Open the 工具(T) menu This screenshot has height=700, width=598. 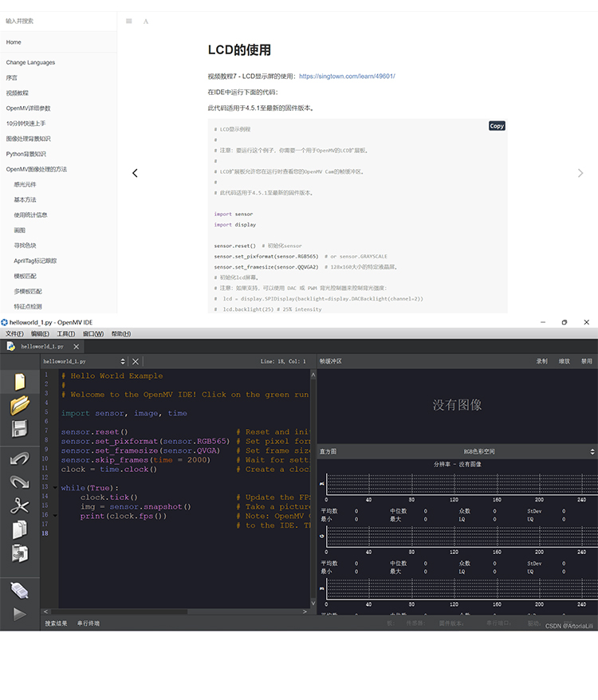pos(65,333)
